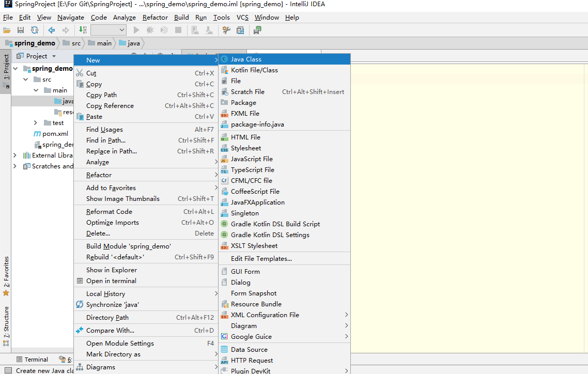Open the Terminal tool window tab
The image size is (588, 374).
(x=32, y=360)
